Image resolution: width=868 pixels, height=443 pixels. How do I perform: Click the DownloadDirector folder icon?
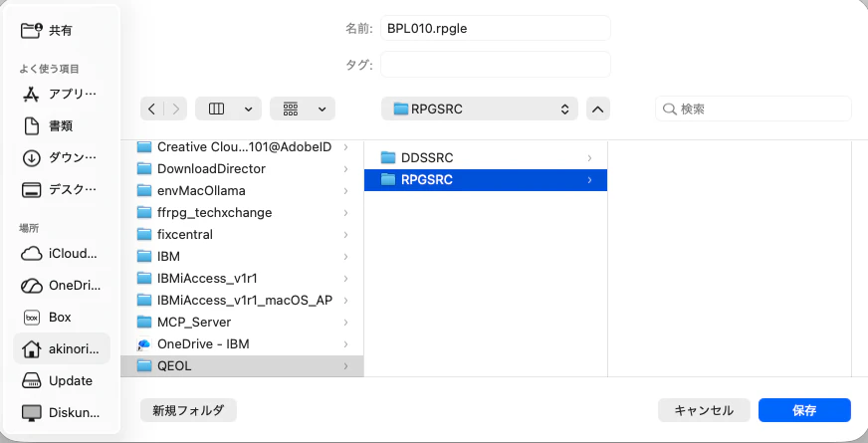click(x=144, y=169)
